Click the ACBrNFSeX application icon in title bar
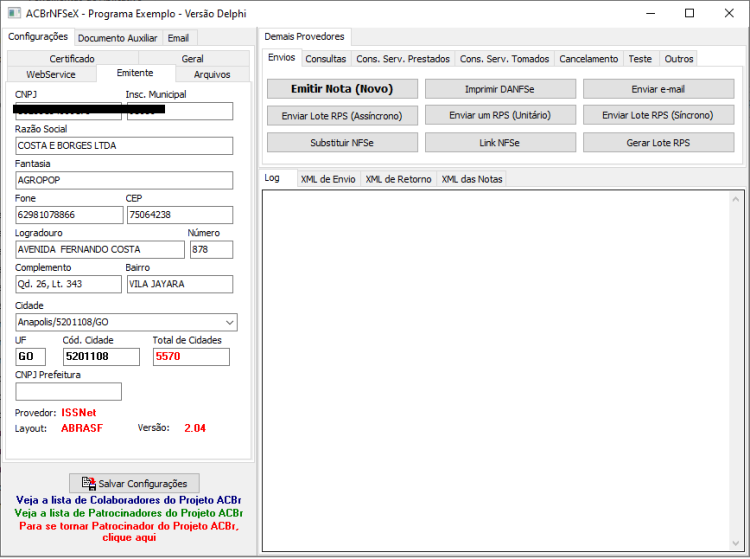This screenshot has height=559, width=750. click(x=14, y=13)
